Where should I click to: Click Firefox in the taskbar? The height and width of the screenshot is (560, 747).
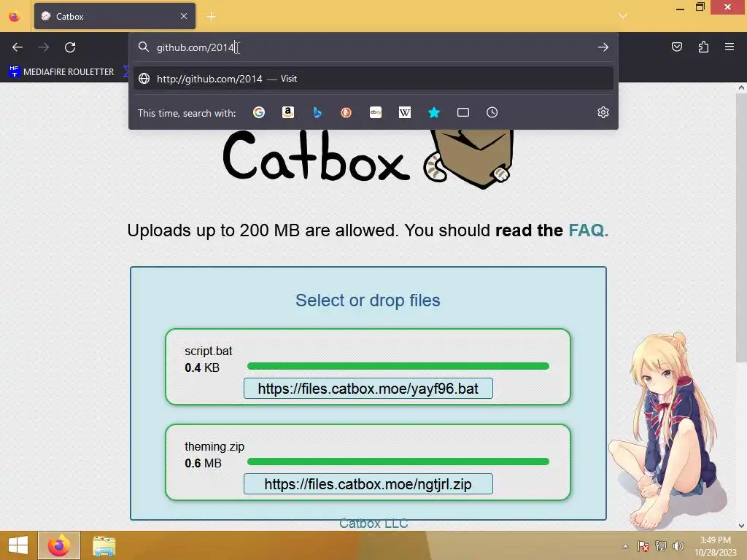(x=59, y=545)
